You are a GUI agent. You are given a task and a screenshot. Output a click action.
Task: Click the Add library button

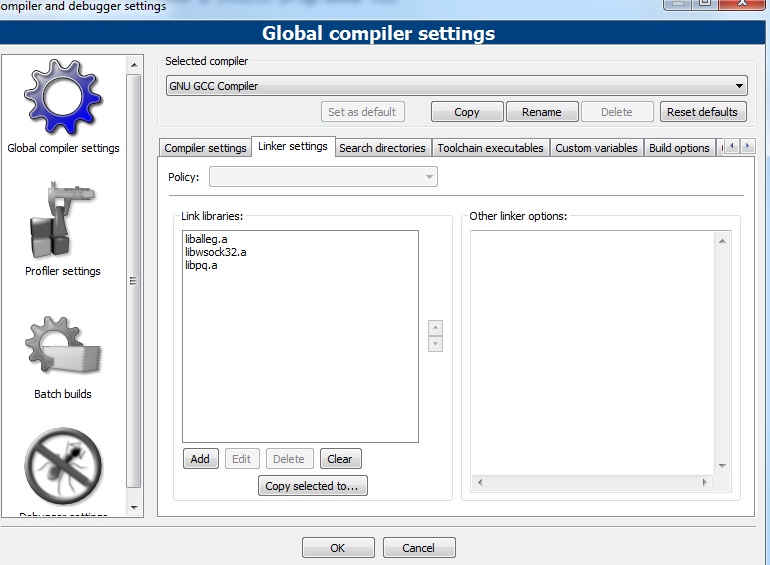[x=200, y=459]
